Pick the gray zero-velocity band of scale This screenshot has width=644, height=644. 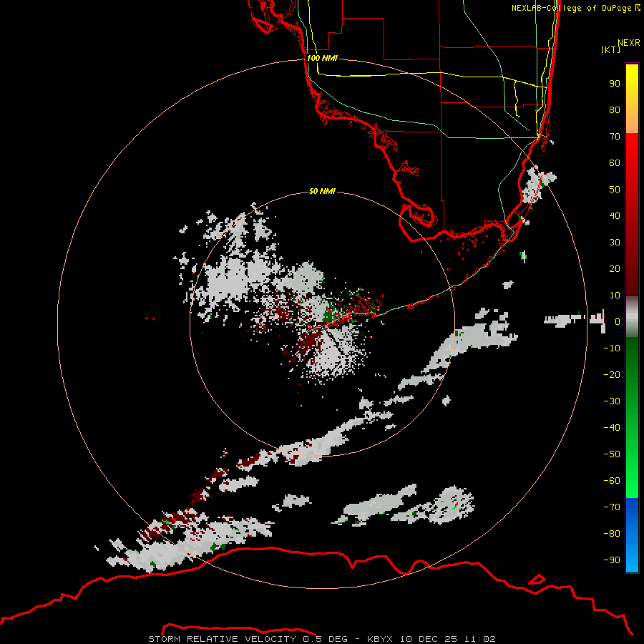point(632,317)
